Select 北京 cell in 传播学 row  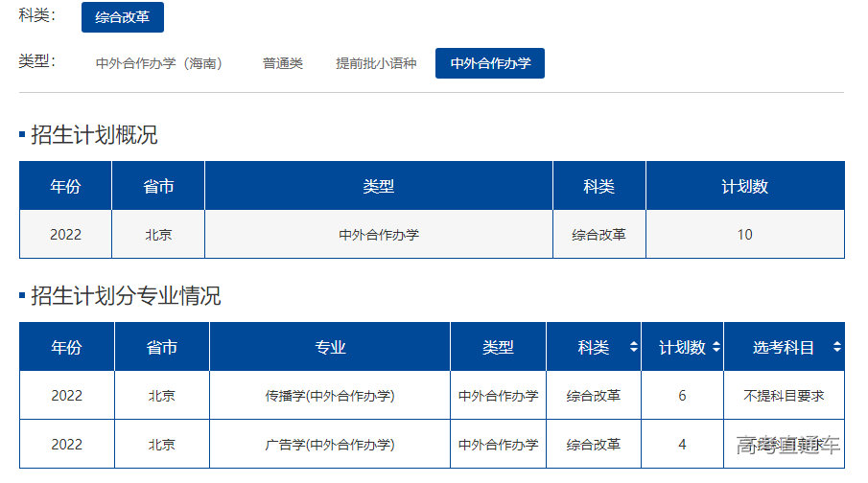click(162, 396)
